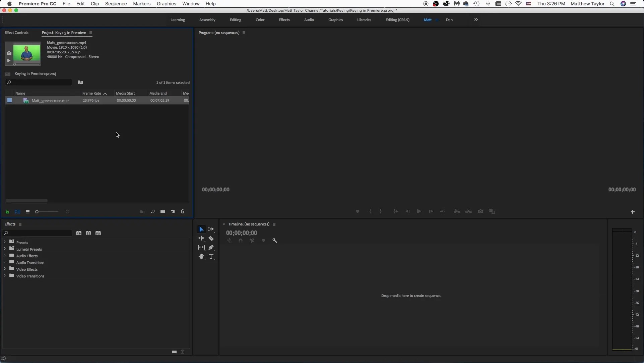
Task: Select the Type tool
Action: coord(211,256)
